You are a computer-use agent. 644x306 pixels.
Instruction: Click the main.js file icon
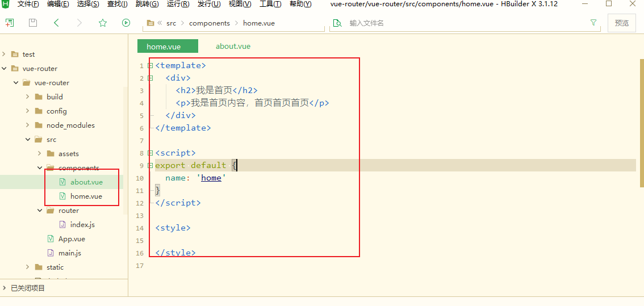click(51, 253)
